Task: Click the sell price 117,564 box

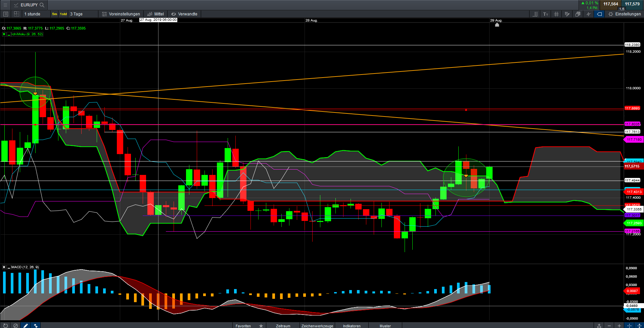Action: 610,4
